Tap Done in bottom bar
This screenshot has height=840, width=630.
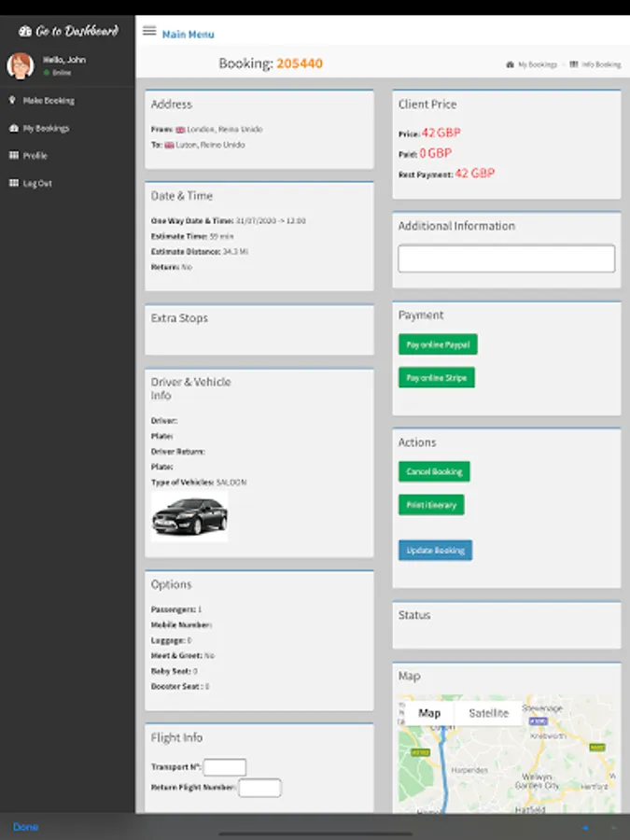click(x=25, y=827)
